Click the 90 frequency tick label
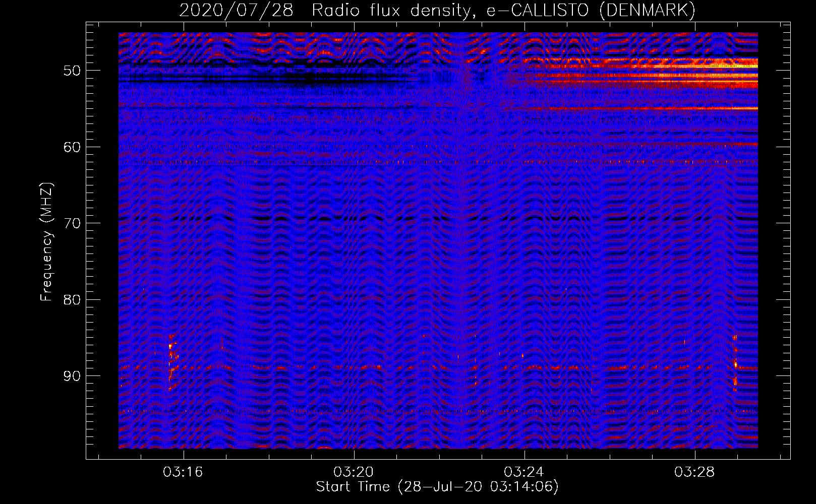816x504 pixels. [72, 376]
